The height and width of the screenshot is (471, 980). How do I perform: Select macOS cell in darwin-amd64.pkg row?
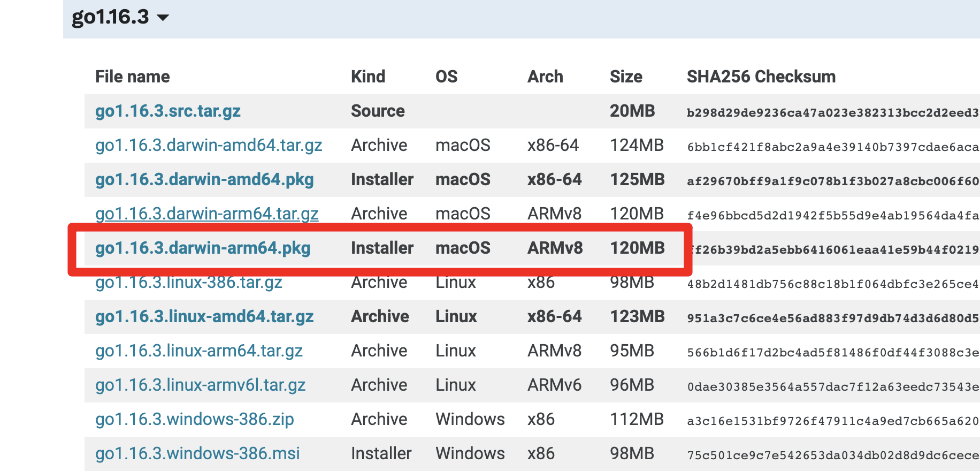[463, 179]
